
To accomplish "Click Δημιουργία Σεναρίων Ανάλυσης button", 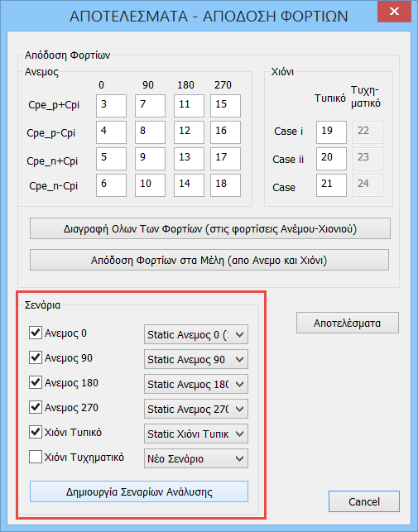I will (139, 491).
